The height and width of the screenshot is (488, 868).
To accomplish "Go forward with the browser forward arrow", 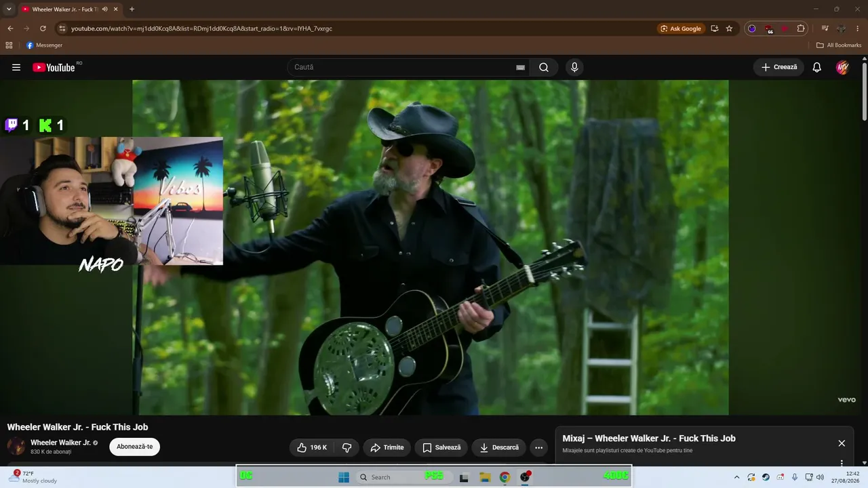I will click(x=26, y=28).
